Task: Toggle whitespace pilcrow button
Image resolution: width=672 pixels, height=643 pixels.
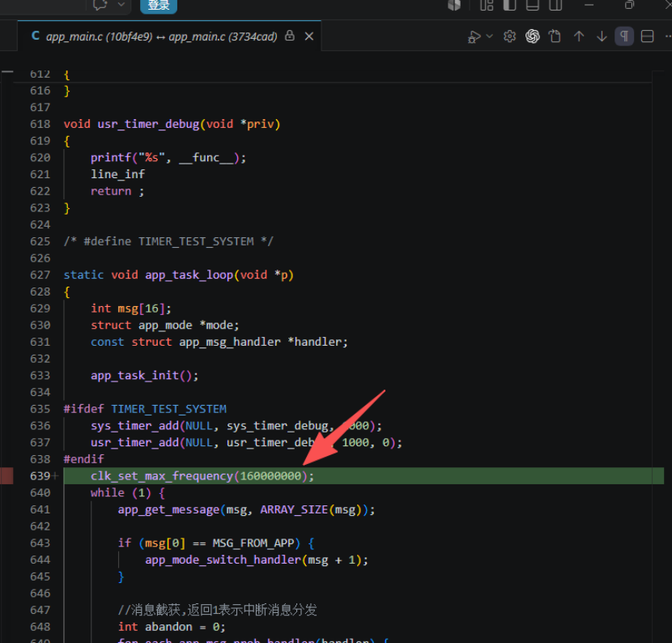Action: click(x=624, y=36)
